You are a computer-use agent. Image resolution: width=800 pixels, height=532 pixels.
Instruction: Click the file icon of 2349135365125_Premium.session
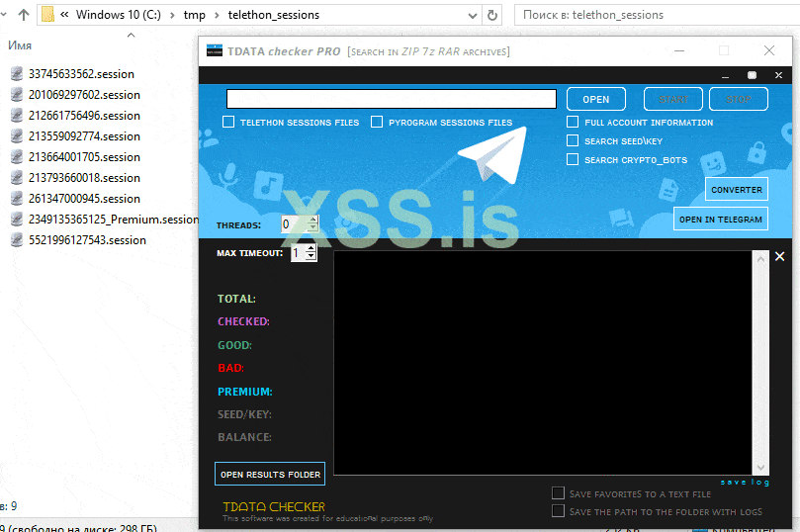tap(17, 220)
